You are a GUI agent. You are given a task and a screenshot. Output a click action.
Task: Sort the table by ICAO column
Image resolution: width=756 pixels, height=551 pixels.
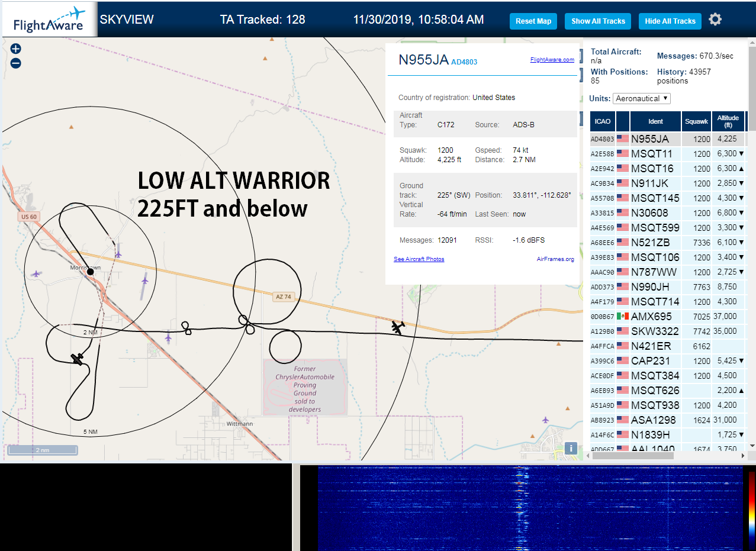[x=603, y=121]
